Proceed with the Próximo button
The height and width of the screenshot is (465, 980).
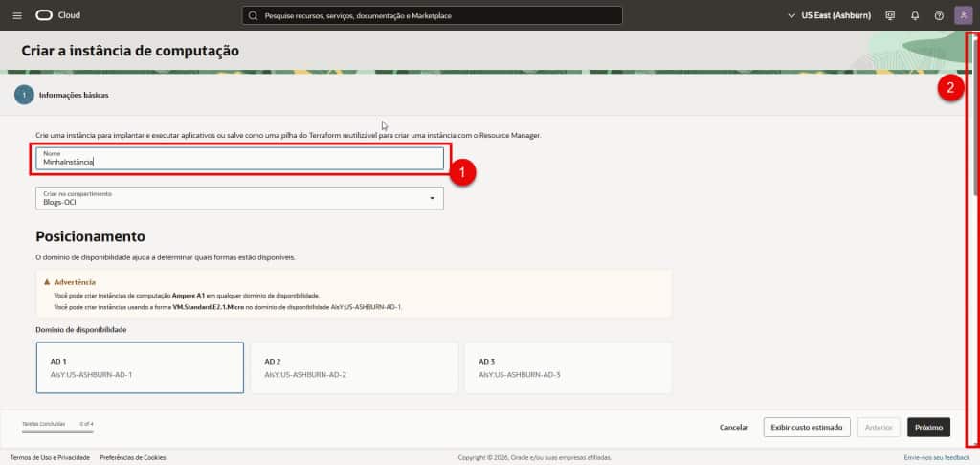pyautogui.click(x=928, y=428)
